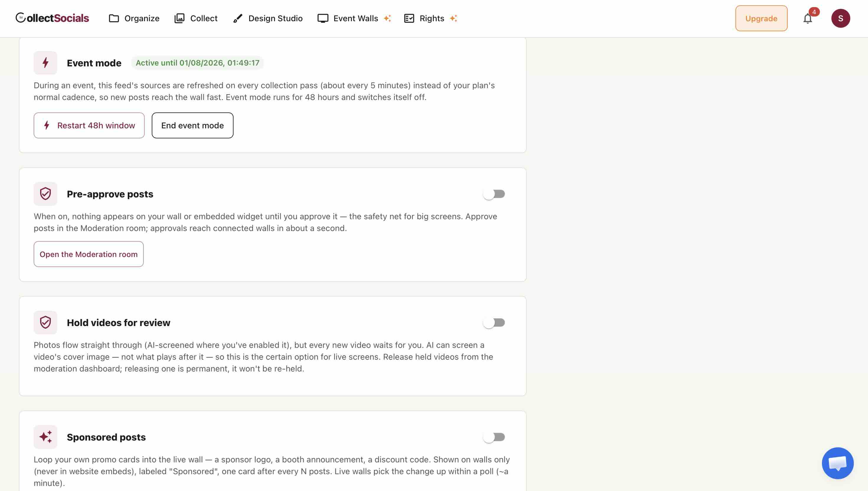Click the notification count badge showing 4
Screen dimensions: 868x491
814,12
